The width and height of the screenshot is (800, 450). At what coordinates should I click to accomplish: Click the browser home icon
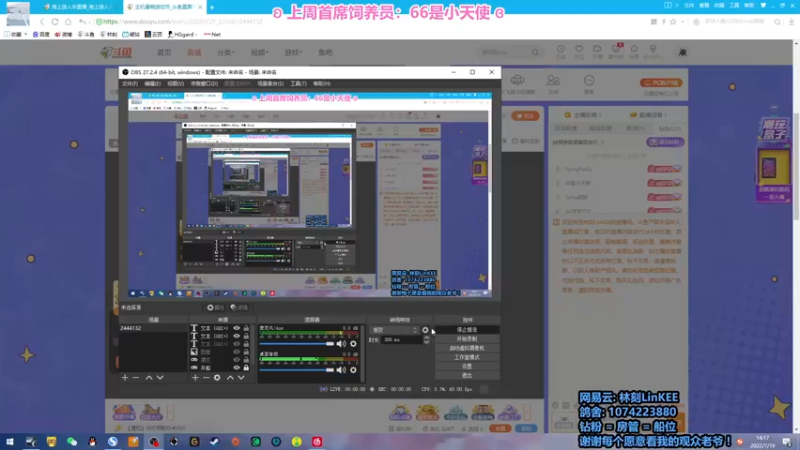coord(68,22)
